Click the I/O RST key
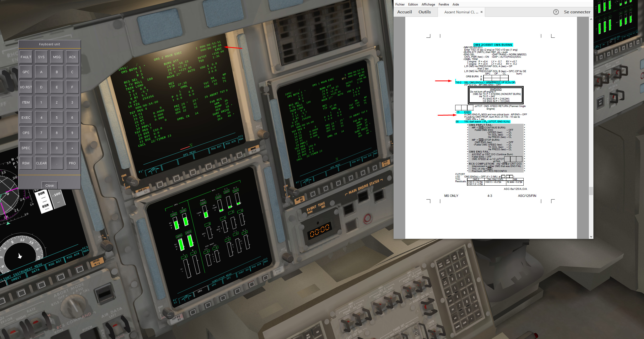Image resolution: width=644 pixels, height=339 pixels. (26, 87)
